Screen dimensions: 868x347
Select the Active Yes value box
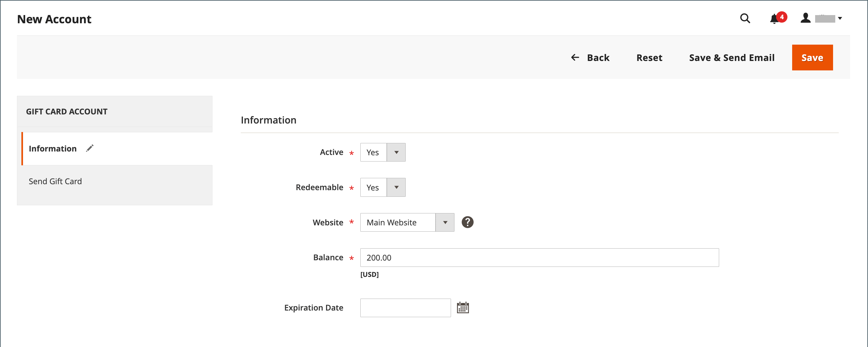coord(373,152)
